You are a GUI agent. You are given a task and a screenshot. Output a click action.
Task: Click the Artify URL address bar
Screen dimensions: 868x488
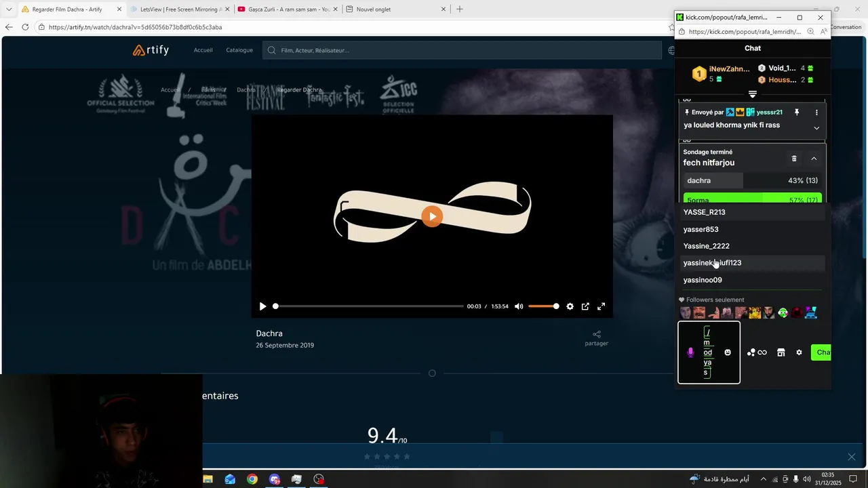coord(353,27)
